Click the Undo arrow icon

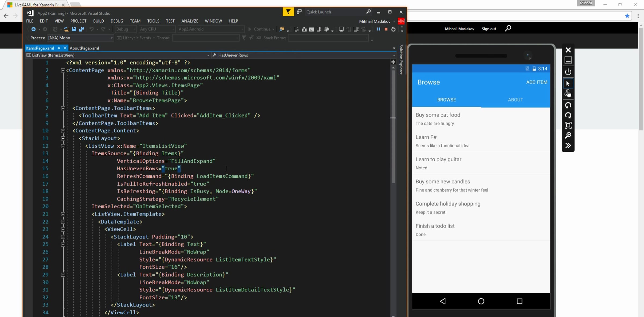coord(92,29)
